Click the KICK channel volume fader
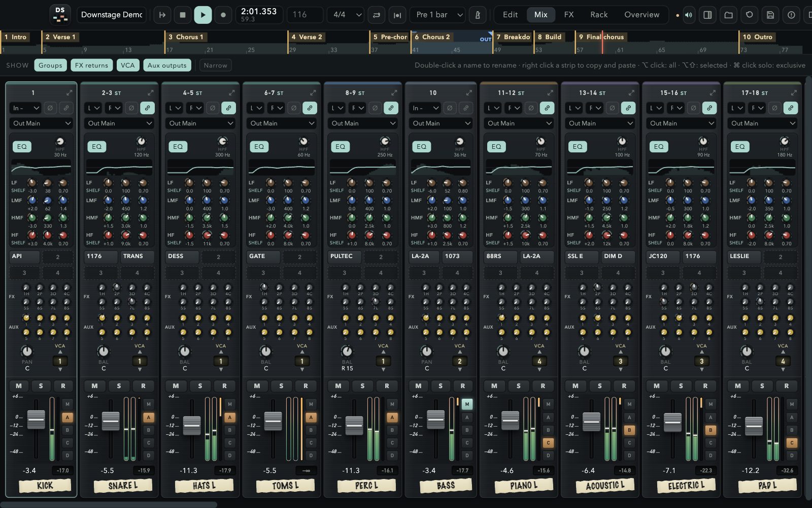 pos(36,421)
